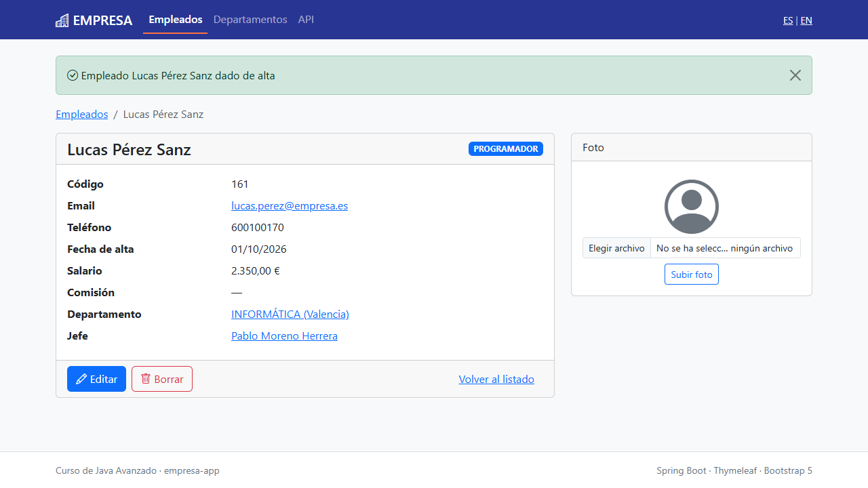This screenshot has height=488, width=868.
Task: Click the EMPRESA building logo icon
Action: pyautogui.click(x=62, y=20)
